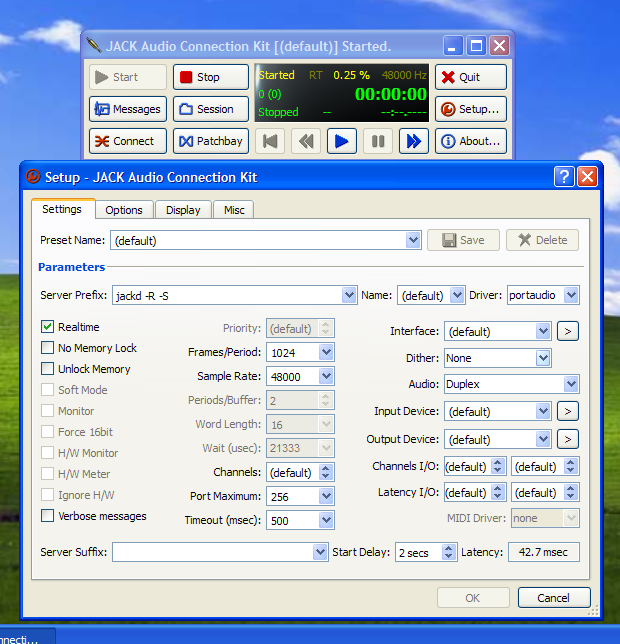Click the transport backward icon
Viewport: 620px width, 644px height.
[306, 141]
